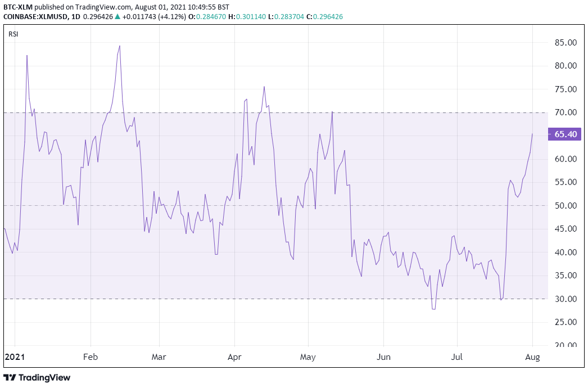Click the 70.00 overbought axis label
This screenshot has height=388, width=588.
pos(566,112)
